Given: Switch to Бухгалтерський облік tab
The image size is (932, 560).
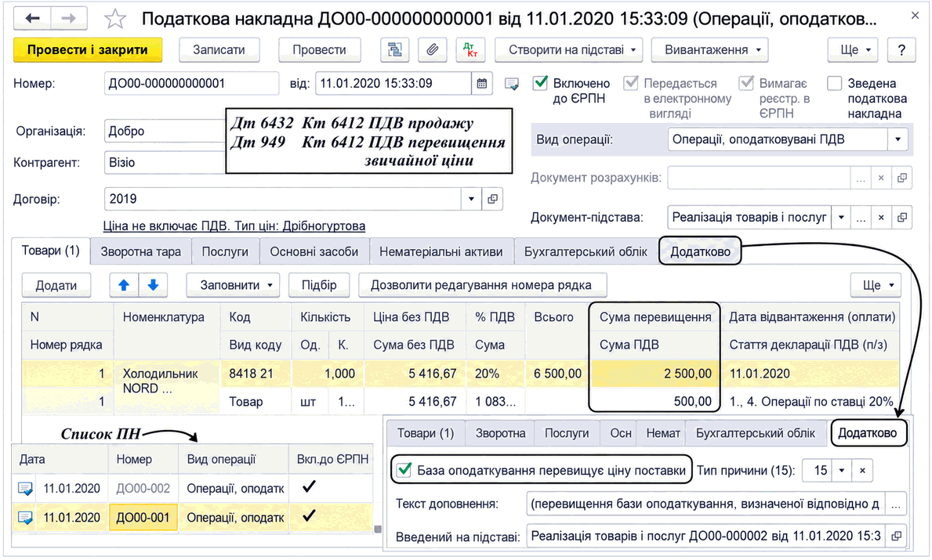Looking at the screenshot, I should pyautogui.click(x=586, y=251).
